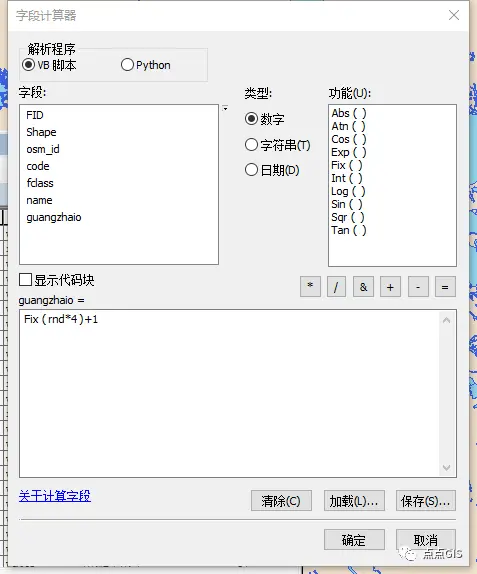Viewport: 477px width, 574px height.
Task: Select the FID field in the list
Action: [x=35, y=115]
